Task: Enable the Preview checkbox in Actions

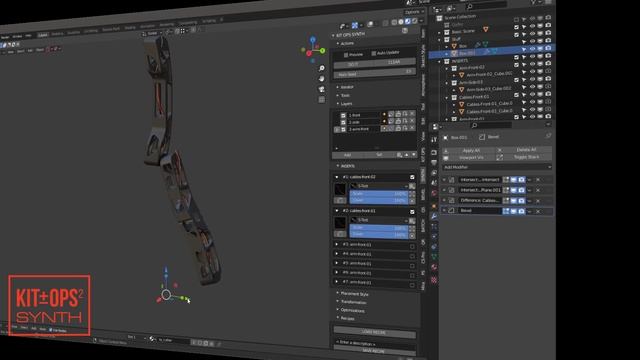Action: [x=346, y=55]
